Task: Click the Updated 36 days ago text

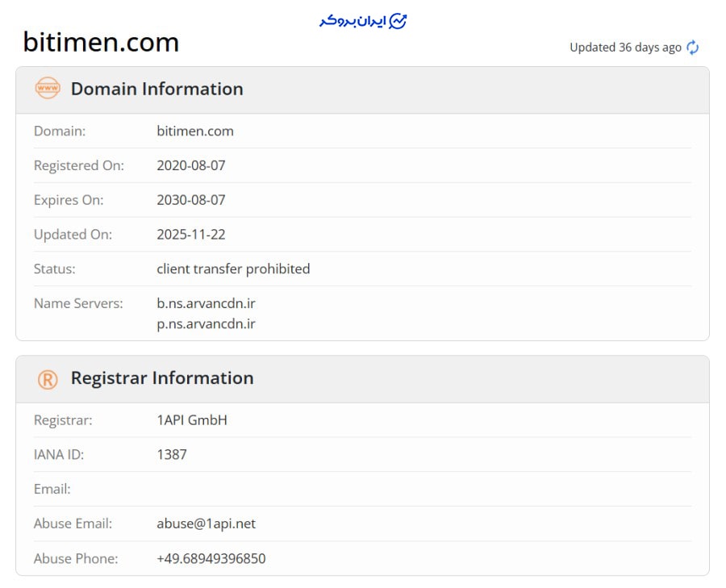Action: point(625,48)
